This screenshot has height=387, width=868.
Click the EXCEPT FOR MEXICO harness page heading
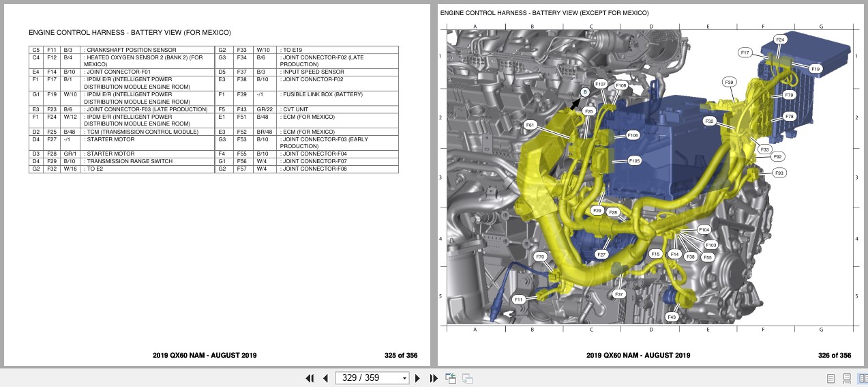544,13
